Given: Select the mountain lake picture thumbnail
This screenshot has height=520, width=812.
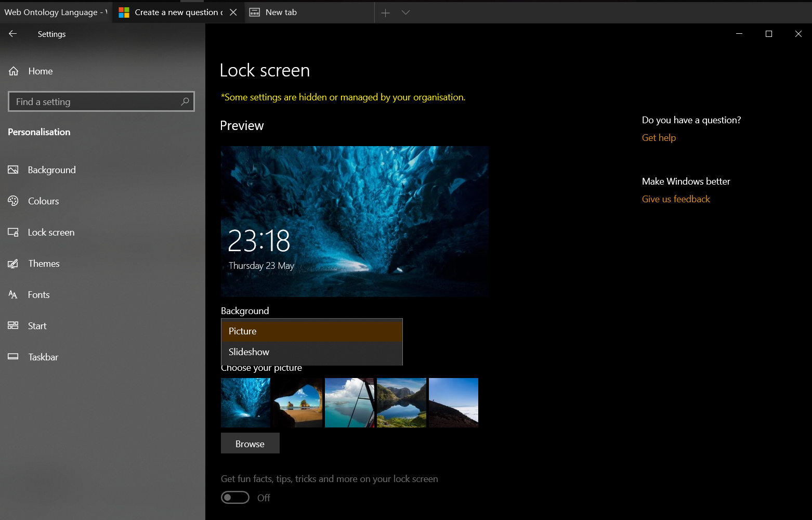Looking at the screenshot, I should click(x=401, y=402).
